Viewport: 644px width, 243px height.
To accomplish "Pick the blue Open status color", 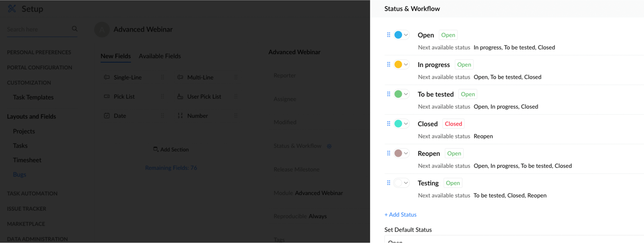I will [x=398, y=35].
